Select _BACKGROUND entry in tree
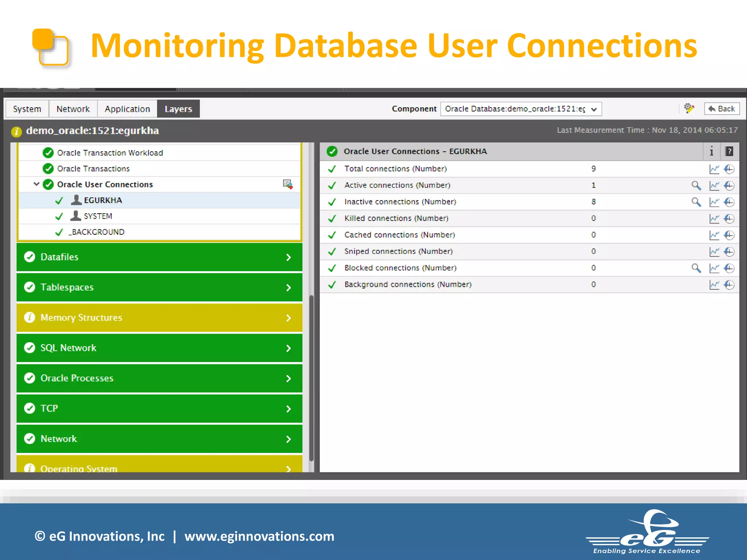 tap(159, 232)
